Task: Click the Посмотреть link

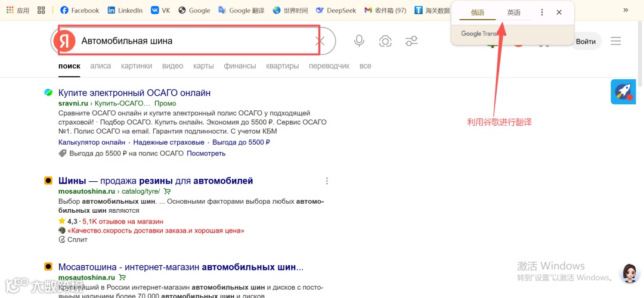Action: (x=206, y=154)
